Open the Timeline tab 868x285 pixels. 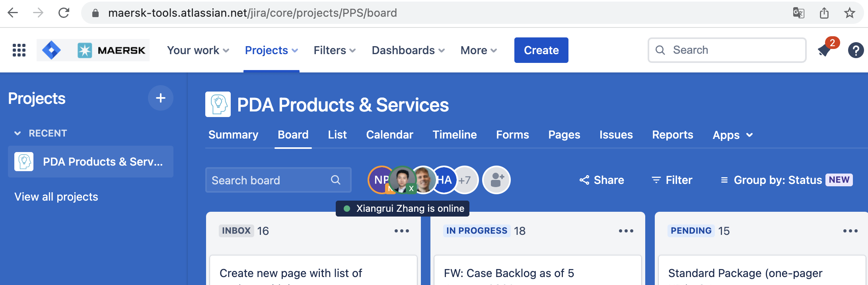click(x=455, y=135)
